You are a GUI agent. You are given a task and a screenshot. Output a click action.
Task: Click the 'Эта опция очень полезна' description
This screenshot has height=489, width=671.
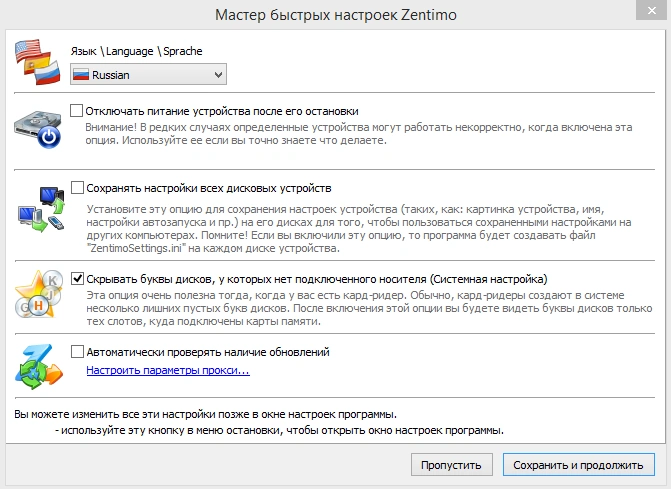pyautogui.click(x=369, y=308)
